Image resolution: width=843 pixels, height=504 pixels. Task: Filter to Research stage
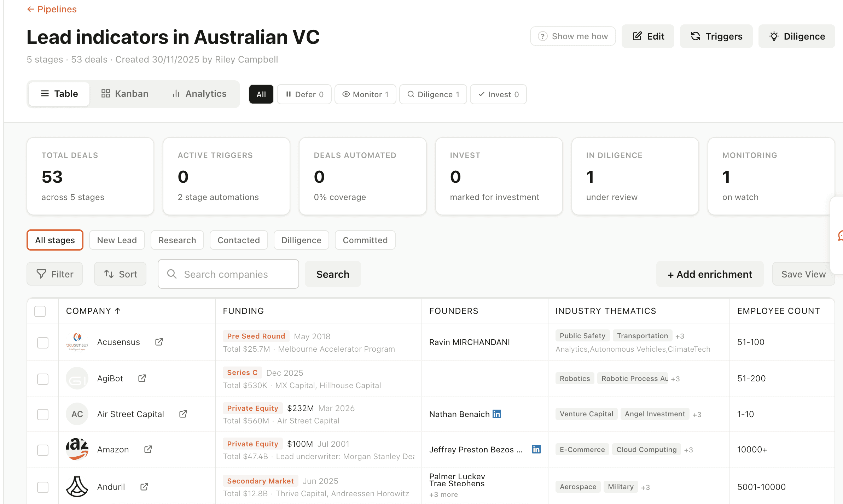pyautogui.click(x=177, y=240)
